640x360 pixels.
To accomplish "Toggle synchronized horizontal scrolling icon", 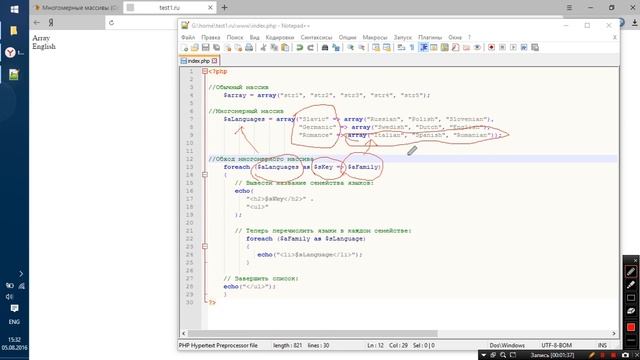I will click(387, 48).
